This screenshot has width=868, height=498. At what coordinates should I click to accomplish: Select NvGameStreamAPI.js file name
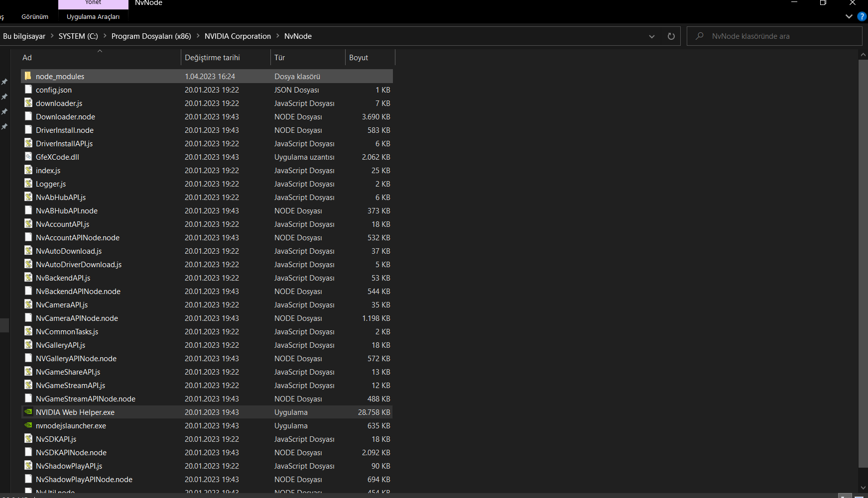click(71, 385)
